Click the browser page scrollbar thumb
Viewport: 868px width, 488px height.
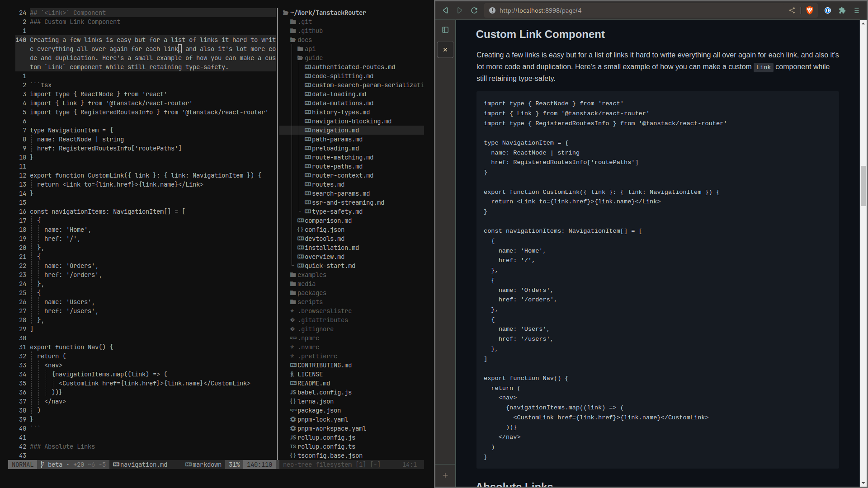pos(863,185)
